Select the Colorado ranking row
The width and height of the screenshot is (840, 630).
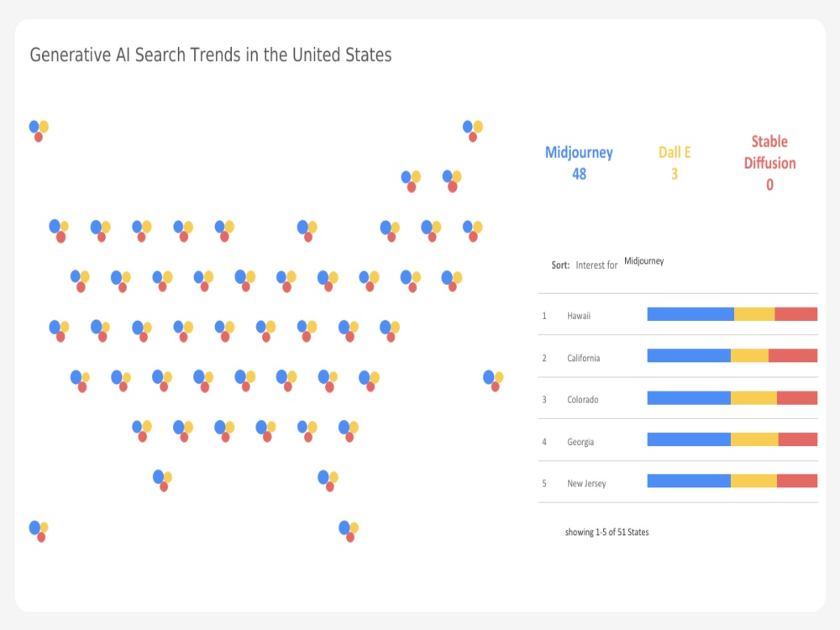pyautogui.click(x=678, y=398)
